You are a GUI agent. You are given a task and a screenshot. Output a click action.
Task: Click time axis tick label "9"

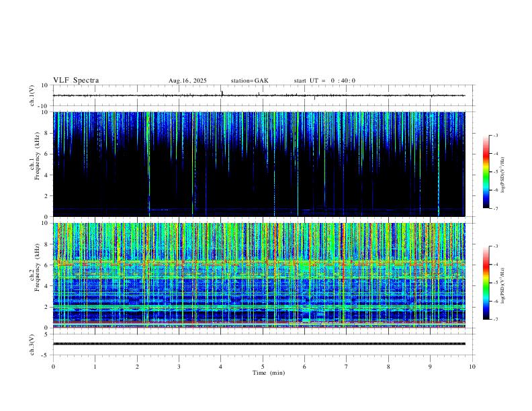[430, 367]
